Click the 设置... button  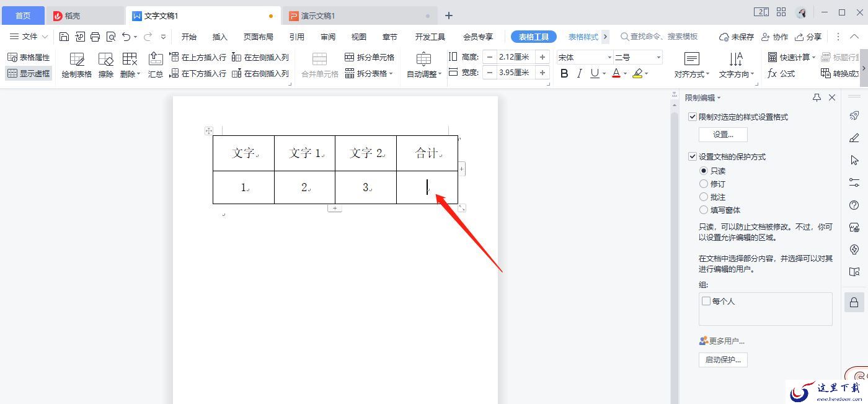pyautogui.click(x=723, y=134)
